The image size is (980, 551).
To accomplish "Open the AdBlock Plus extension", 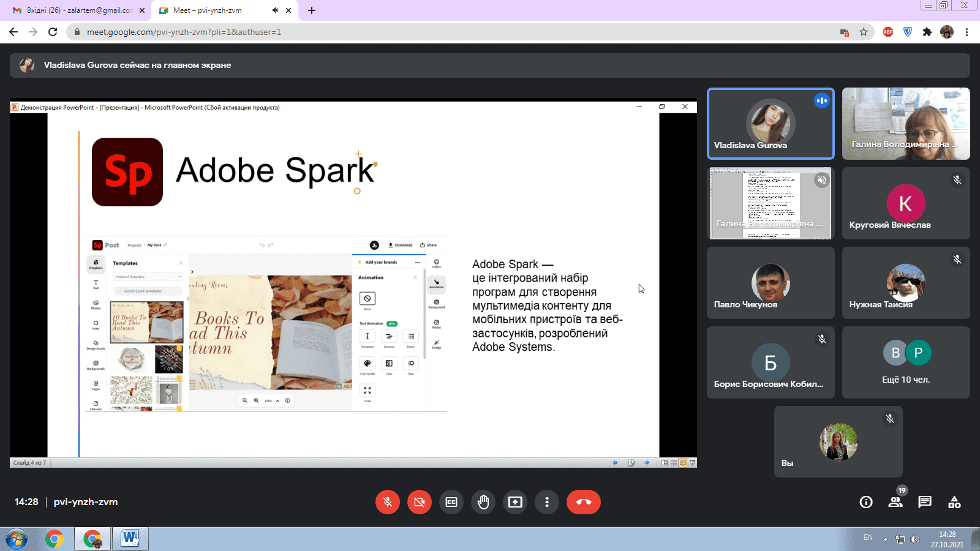I will point(888,32).
